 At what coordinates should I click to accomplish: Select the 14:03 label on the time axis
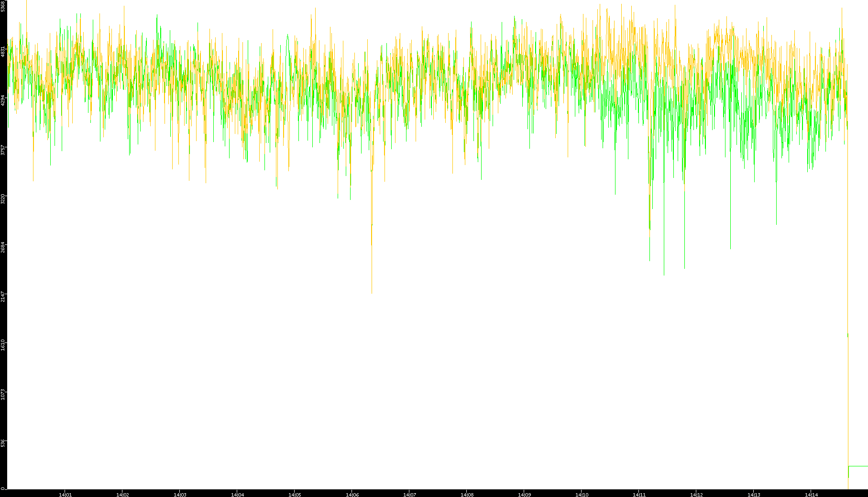(x=180, y=495)
